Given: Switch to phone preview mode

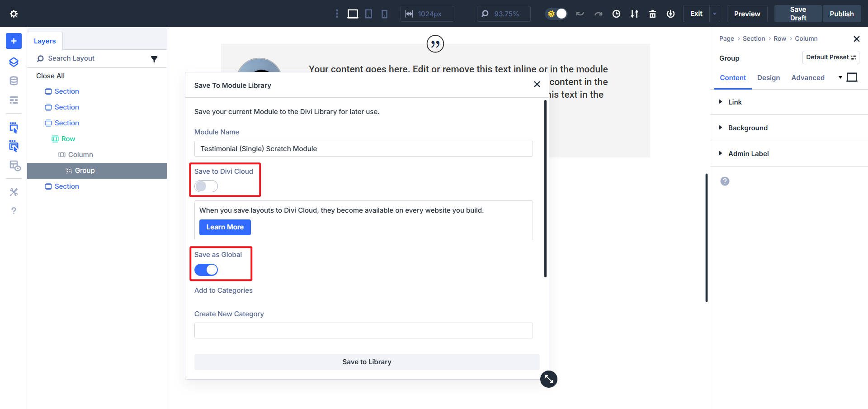Looking at the screenshot, I should (384, 14).
